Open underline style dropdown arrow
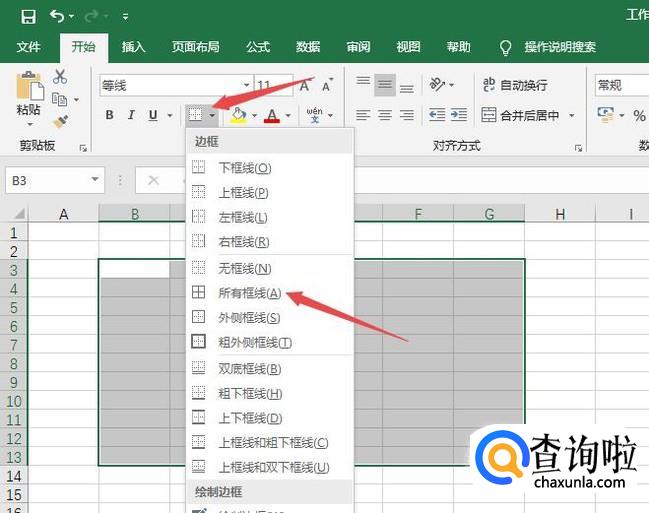The width and height of the screenshot is (649, 513). tap(170, 115)
